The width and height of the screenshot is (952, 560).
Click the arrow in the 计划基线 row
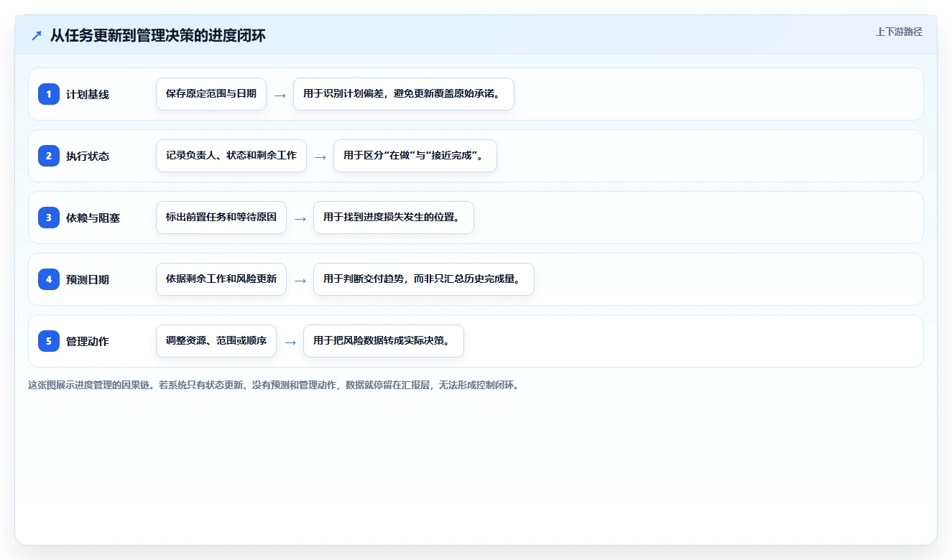280,95
